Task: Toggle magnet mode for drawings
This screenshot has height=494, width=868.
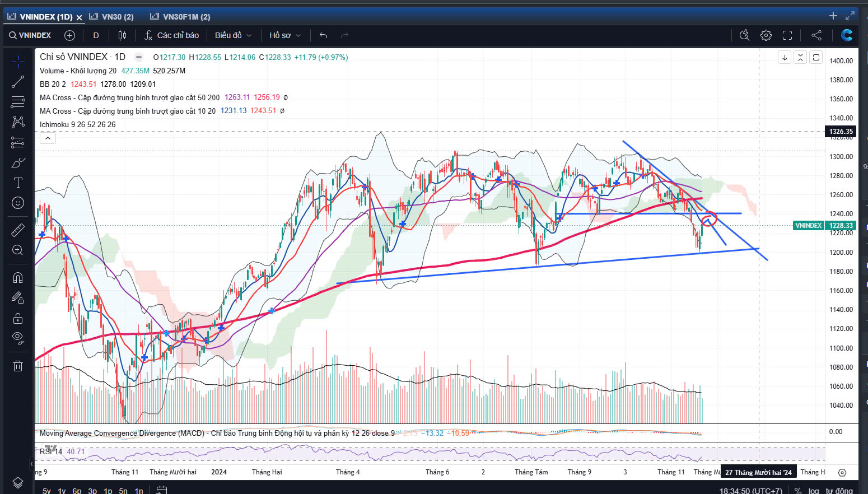Action: click(18, 277)
